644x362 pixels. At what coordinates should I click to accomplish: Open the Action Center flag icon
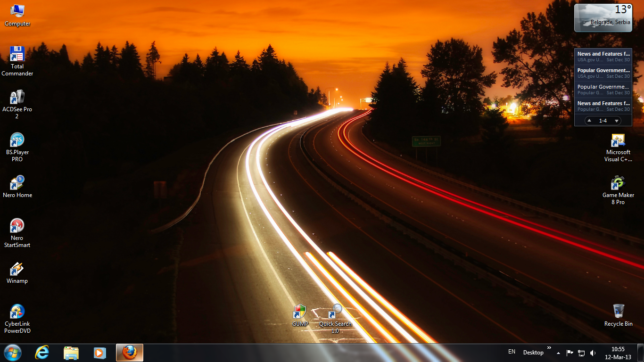point(570,353)
